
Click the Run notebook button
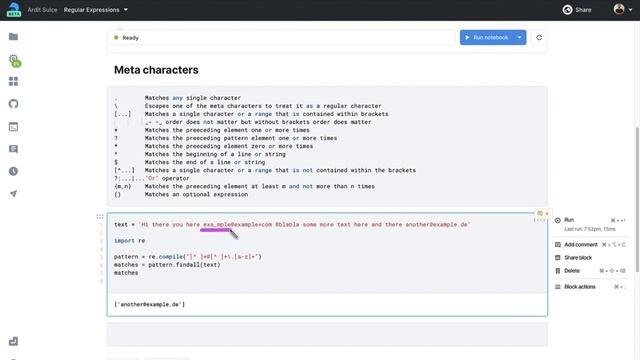(x=487, y=38)
